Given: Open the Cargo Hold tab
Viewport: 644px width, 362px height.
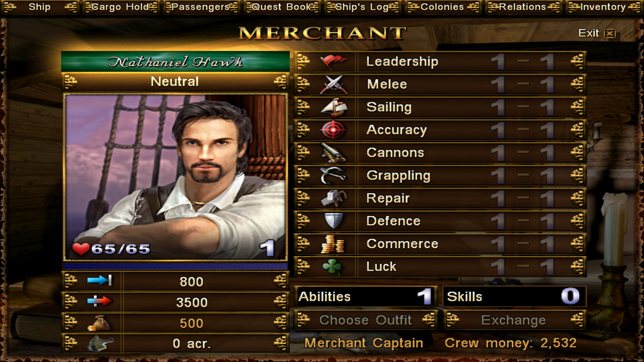Looking at the screenshot, I should 120,7.
